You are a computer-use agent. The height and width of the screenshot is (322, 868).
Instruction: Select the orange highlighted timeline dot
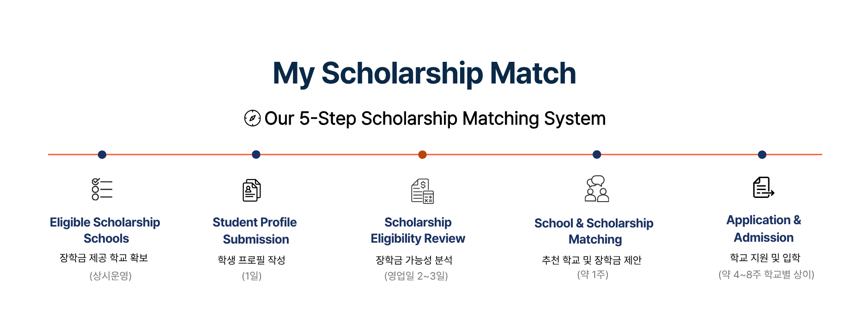[x=422, y=155]
